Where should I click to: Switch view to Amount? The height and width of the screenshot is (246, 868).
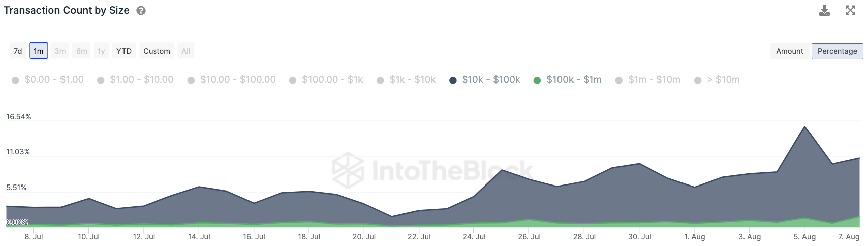(x=789, y=51)
